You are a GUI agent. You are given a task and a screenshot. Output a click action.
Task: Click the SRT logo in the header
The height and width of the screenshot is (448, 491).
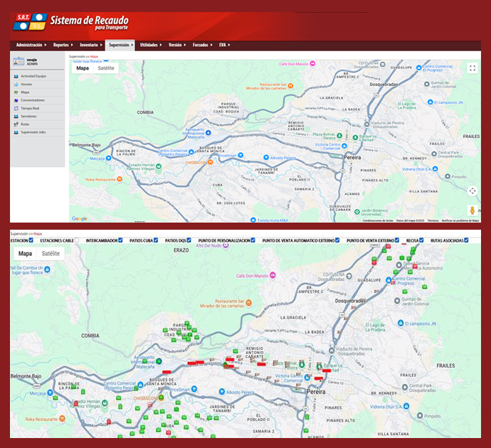(x=28, y=22)
